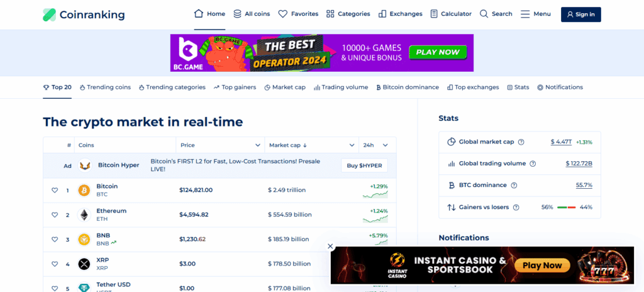
Task: Toggle the heart favorite for Ethereum
Action: 55,215
